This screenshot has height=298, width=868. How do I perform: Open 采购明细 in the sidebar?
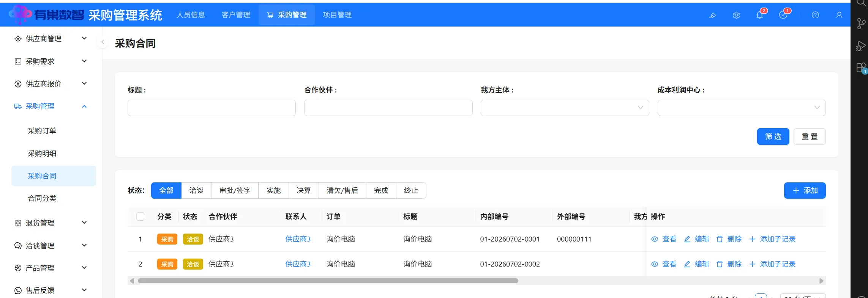(54, 154)
